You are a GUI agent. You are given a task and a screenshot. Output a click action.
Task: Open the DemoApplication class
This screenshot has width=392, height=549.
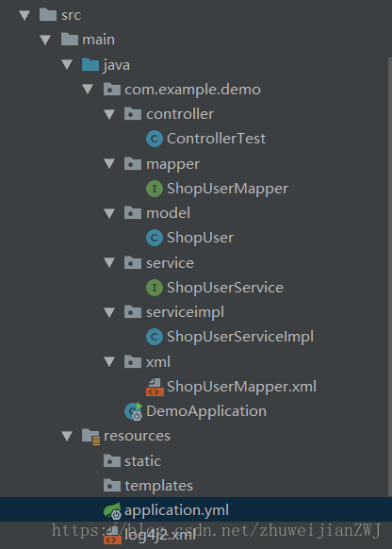pos(206,411)
